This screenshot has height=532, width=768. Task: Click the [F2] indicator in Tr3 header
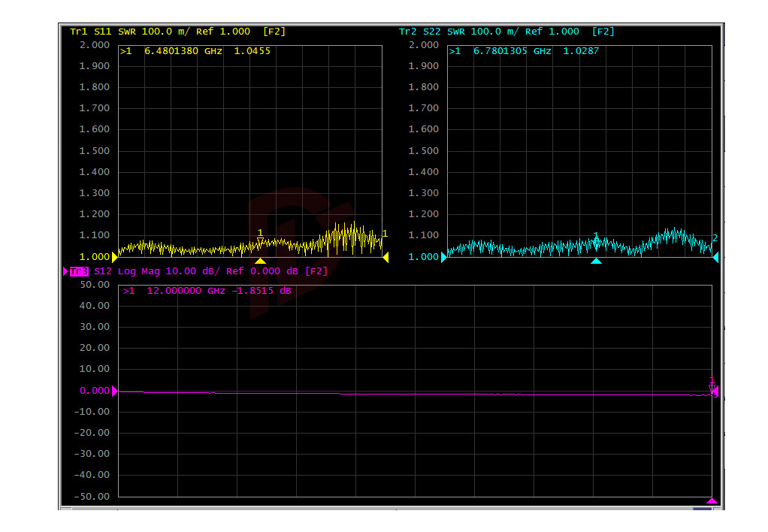pyautogui.click(x=316, y=271)
